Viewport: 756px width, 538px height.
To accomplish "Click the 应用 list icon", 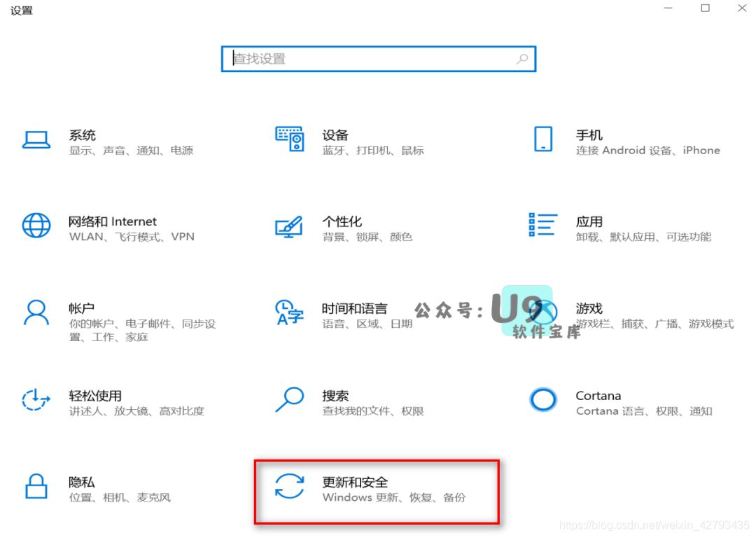I will pyautogui.click(x=543, y=226).
